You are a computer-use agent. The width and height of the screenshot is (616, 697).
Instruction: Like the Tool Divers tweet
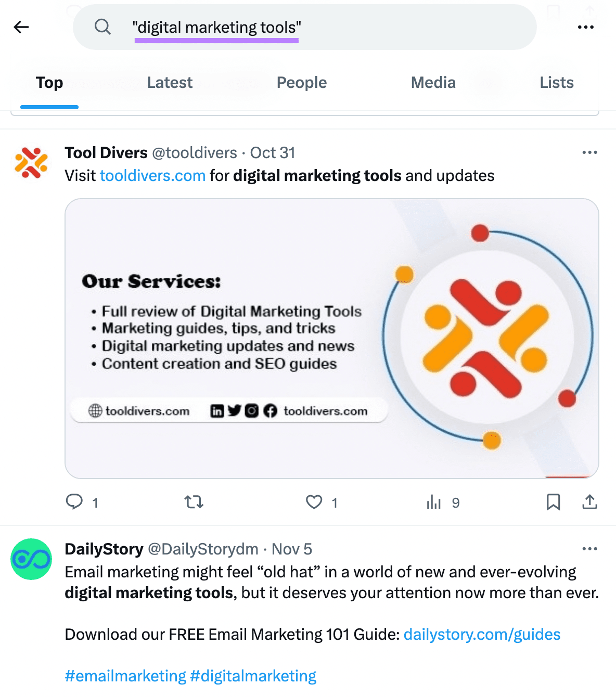[x=314, y=502]
